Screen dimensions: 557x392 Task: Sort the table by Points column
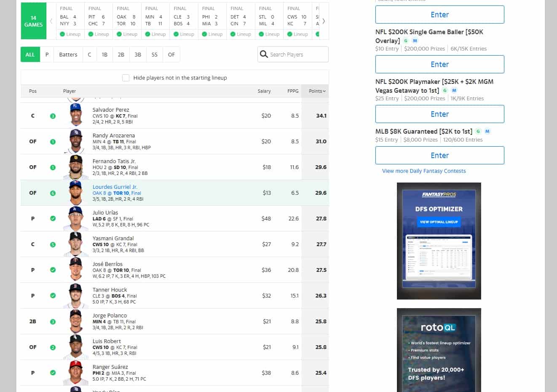coord(317,91)
